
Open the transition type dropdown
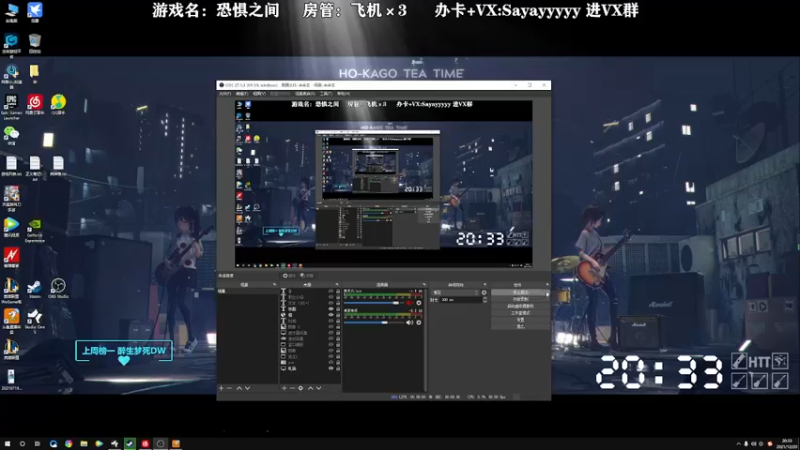[456, 292]
